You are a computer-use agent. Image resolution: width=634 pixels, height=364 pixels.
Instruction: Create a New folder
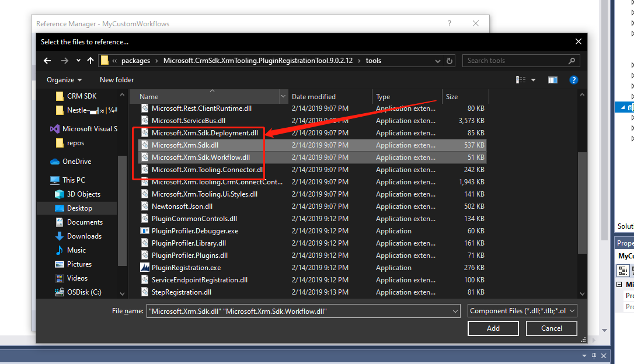tap(117, 80)
